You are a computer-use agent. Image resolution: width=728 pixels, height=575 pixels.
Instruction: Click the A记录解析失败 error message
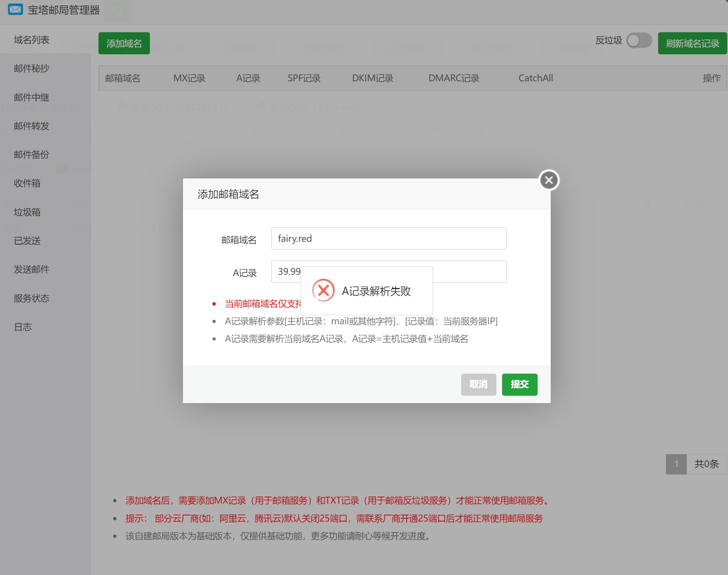pos(376,291)
